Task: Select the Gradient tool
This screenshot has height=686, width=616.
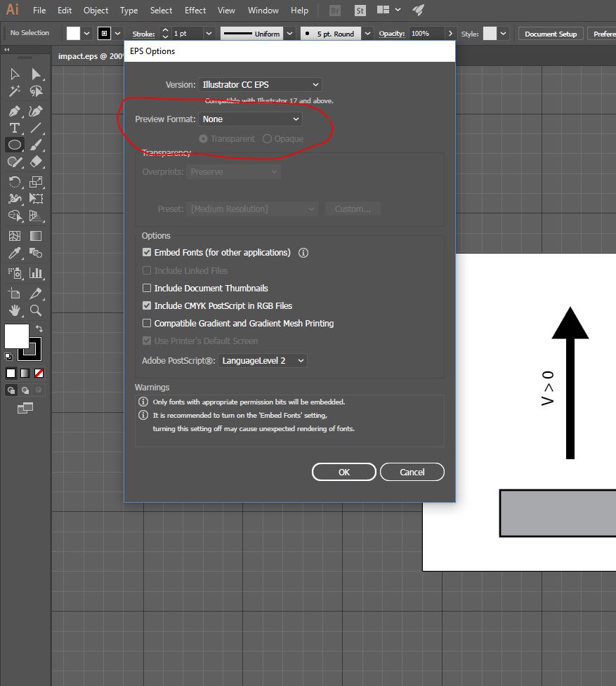Action: [x=36, y=236]
